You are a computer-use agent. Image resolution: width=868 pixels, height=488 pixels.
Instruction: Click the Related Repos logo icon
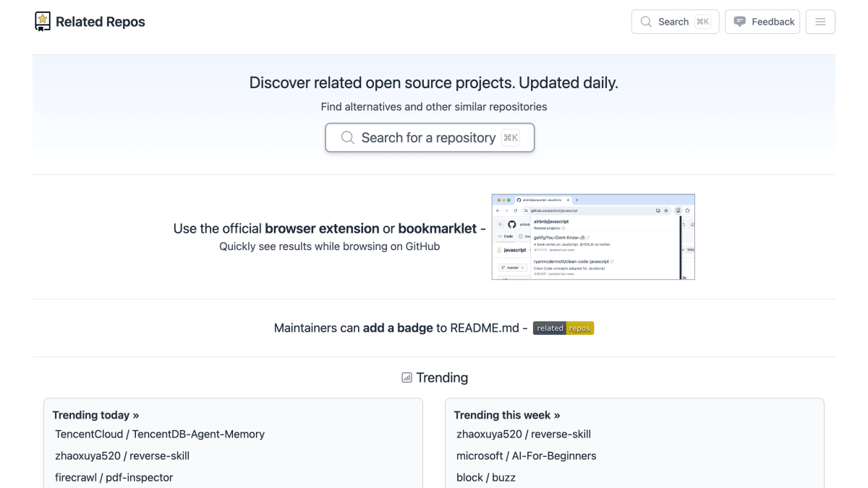pyautogui.click(x=43, y=22)
